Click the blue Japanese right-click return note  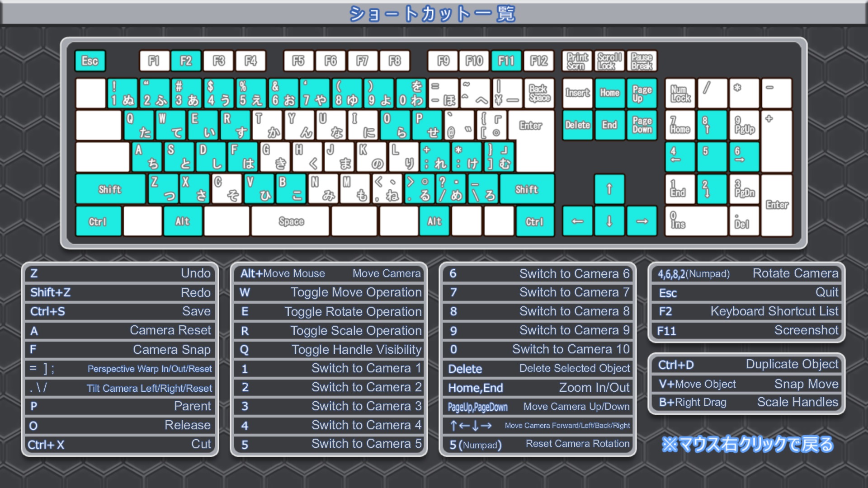tap(747, 444)
